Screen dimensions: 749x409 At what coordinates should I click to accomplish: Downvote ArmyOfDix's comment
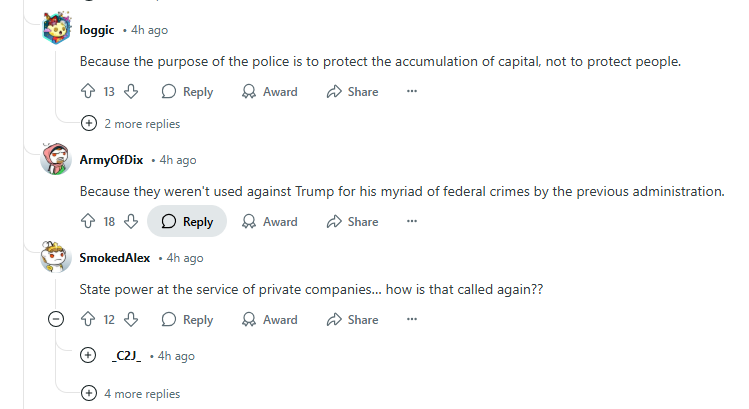(132, 222)
